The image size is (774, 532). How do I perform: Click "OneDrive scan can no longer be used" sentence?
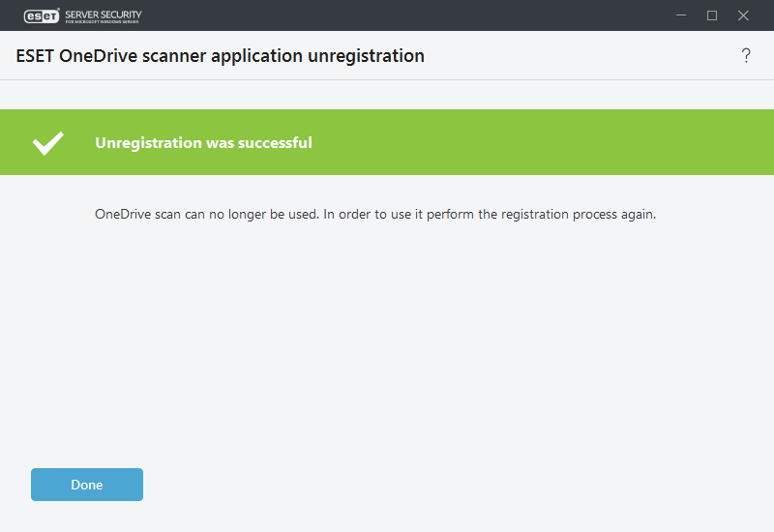click(x=206, y=214)
